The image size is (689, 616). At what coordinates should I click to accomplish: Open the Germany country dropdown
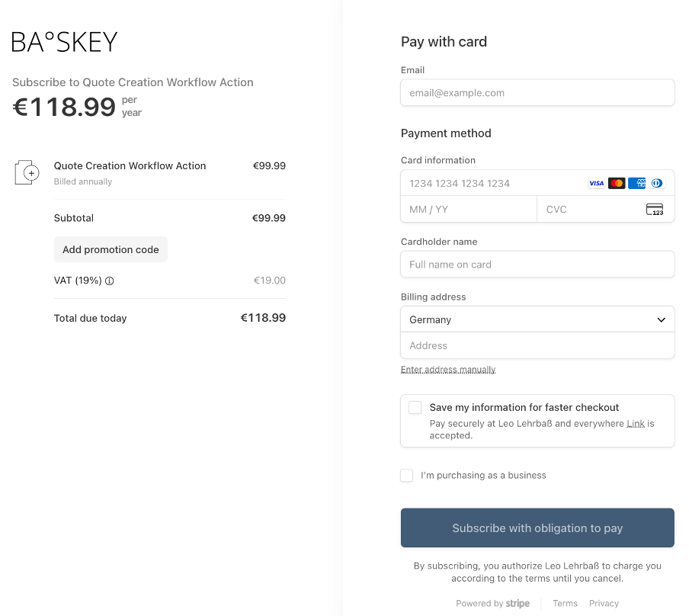[x=537, y=319]
